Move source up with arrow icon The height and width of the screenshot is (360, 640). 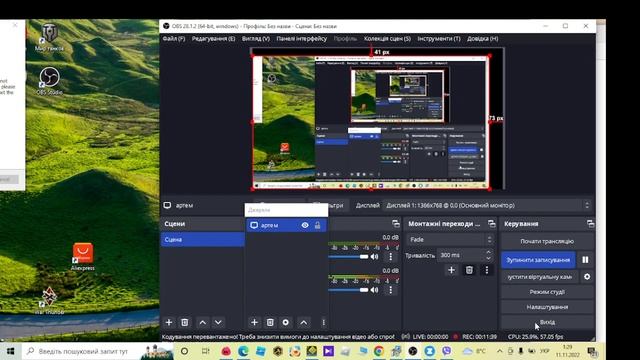click(x=304, y=322)
